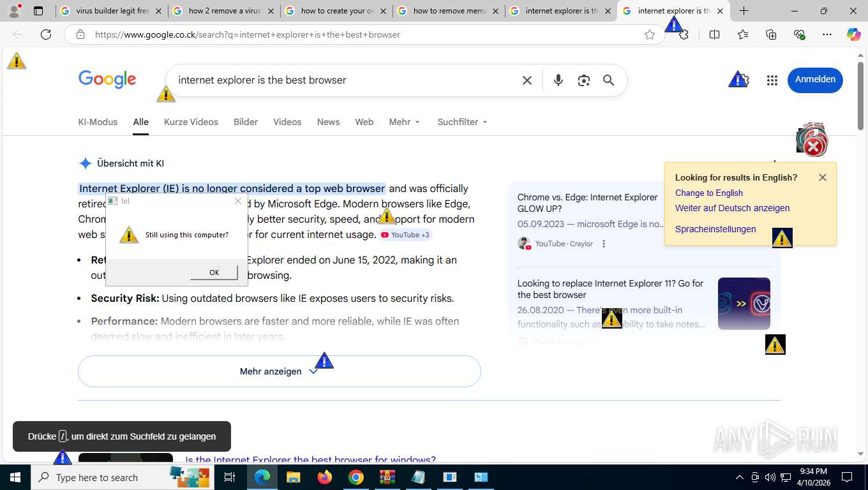Open WinRAR from the taskbar
The image size is (868, 490).
click(387, 477)
